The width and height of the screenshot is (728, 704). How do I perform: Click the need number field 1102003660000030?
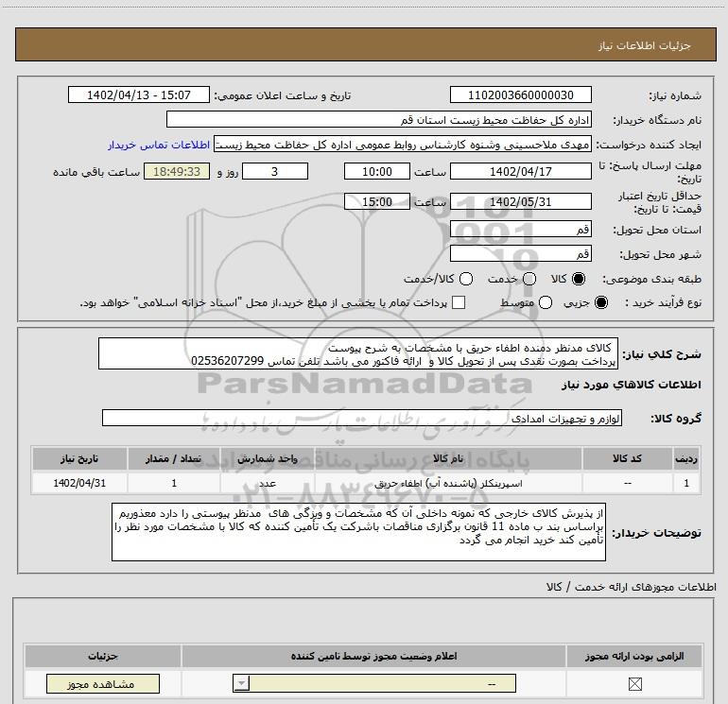520,94
